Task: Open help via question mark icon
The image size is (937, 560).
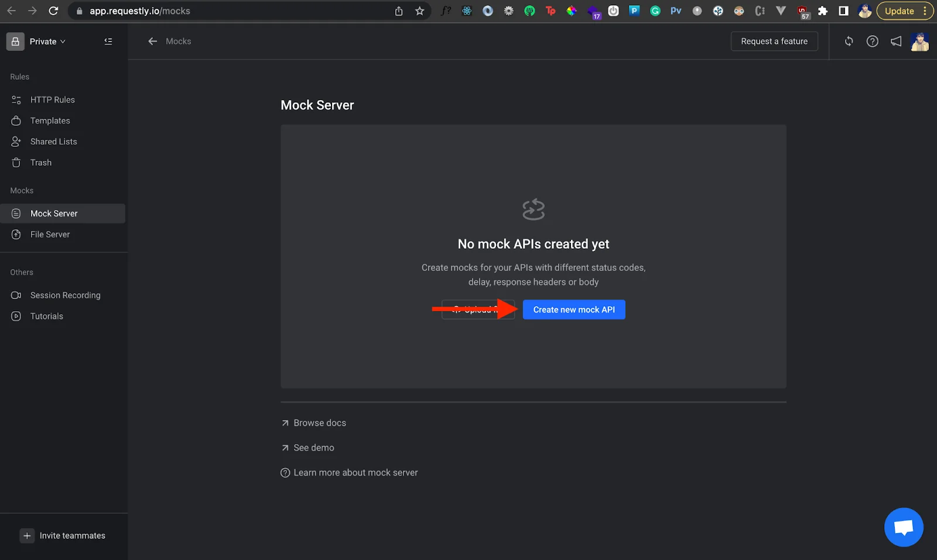Action: tap(873, 42)
